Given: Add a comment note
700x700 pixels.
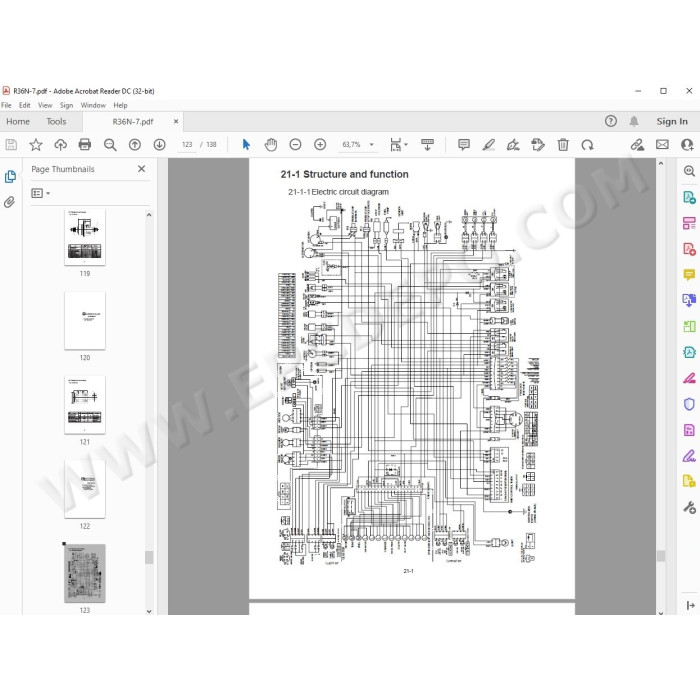Looking at the screenshot, I should click(x=464, y=145).
